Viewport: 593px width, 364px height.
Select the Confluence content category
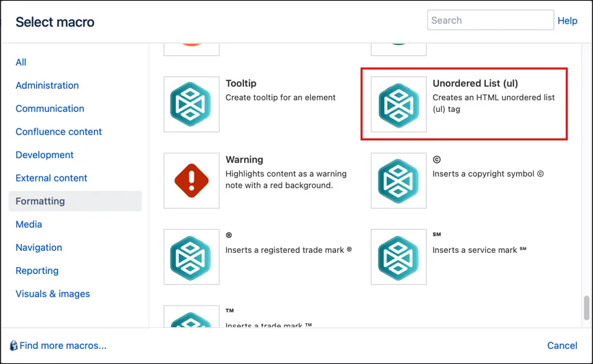(59, 132)
